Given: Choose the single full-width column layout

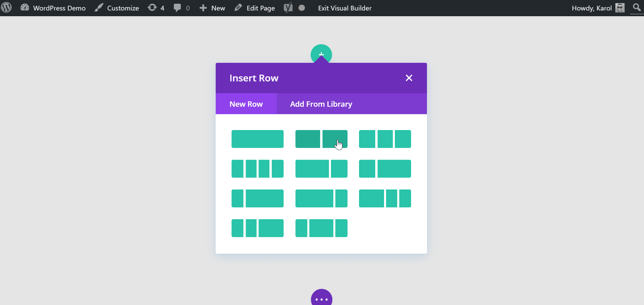Looking at the screenshot, I should (x=257, y=139).
